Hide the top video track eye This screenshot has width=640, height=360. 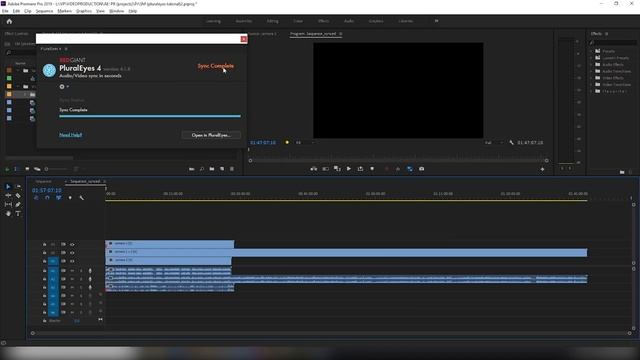(x=72, y=244)
